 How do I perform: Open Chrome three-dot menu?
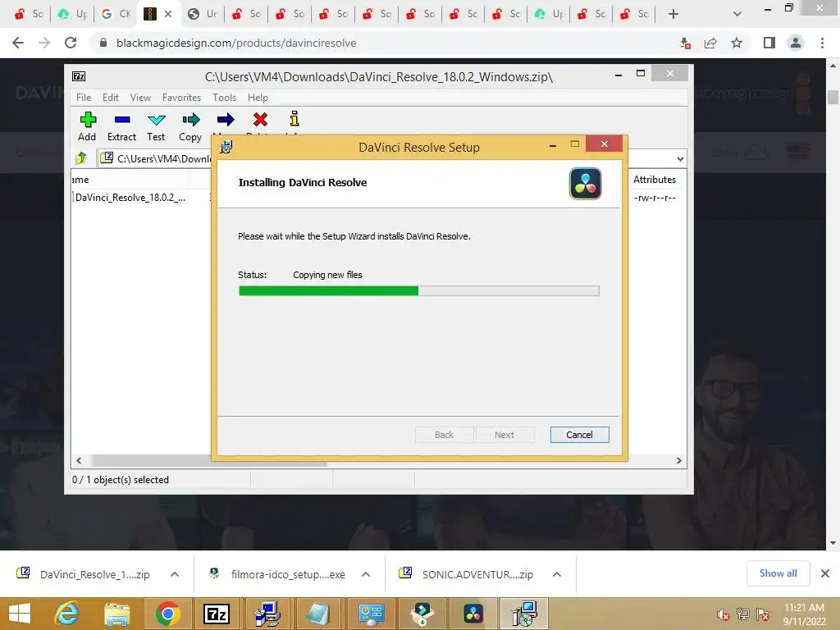point(822,43)
